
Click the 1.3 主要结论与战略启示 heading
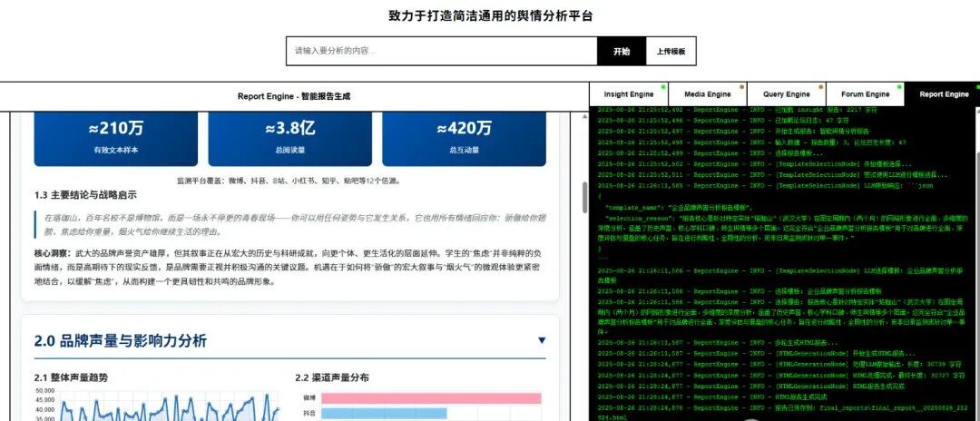pyautogui.click(x=85, y=195)
